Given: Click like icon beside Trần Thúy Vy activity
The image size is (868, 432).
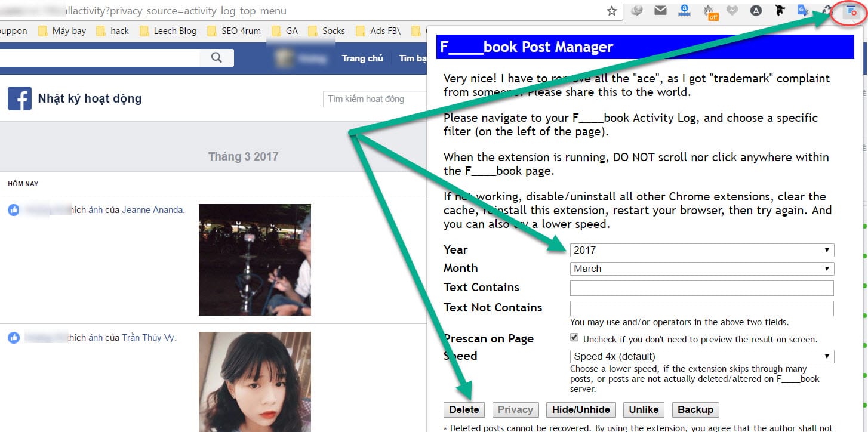Looking at the screenshot, I should point(14,338).
